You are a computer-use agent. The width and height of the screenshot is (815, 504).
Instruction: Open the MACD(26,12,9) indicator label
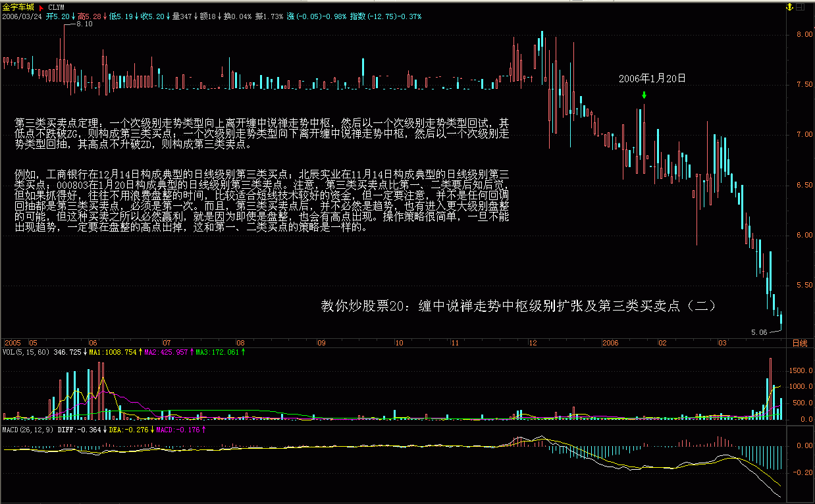[28, 430]
